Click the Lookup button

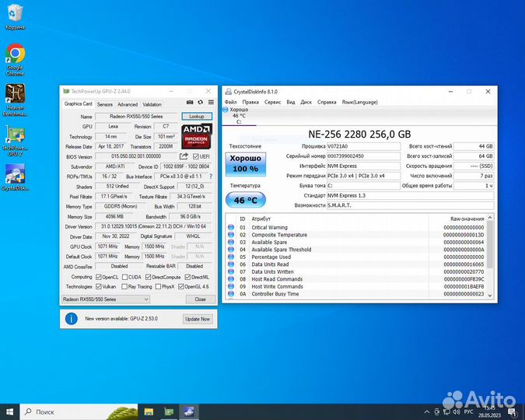tap(197, 116)
